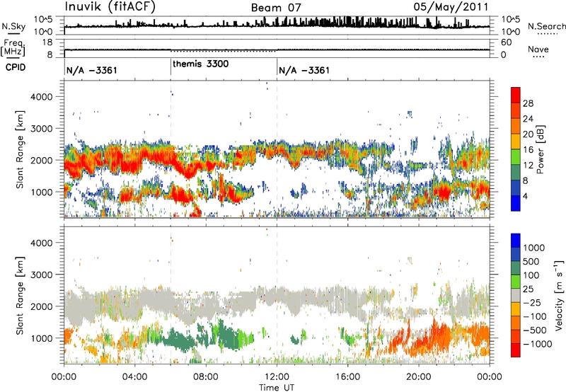Click the power panel 'Slant Range [km]' label

click(x=20, y=149)
